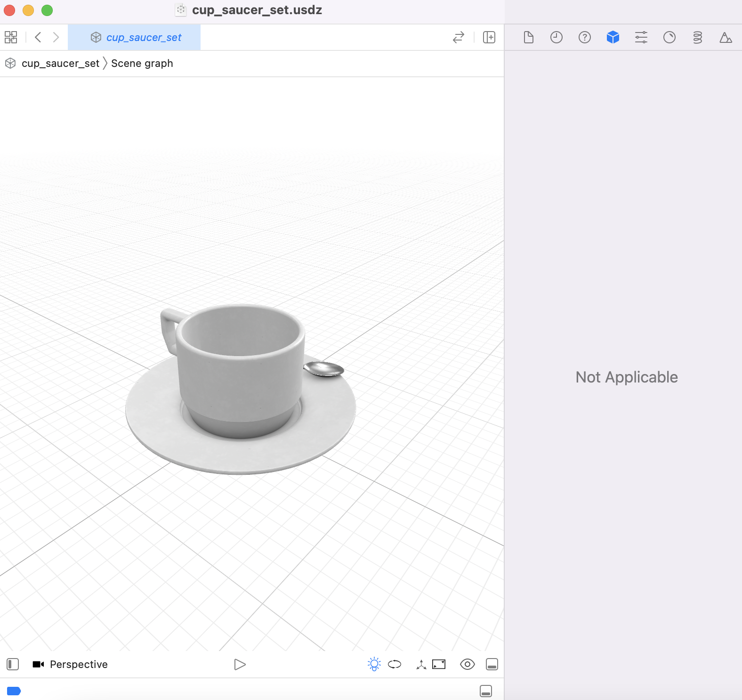Toggle the scene graph sidebar panel
Image resolution: width=742 pixels, height=700 pixels.
[13, 664]
